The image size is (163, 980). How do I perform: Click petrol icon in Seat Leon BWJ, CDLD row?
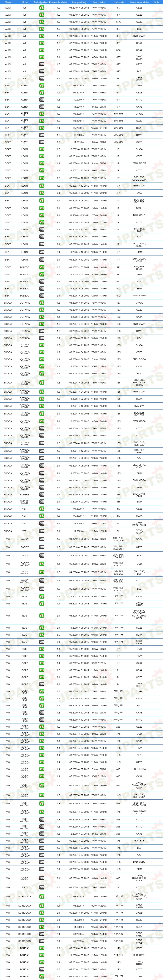pyautogui.click(x=42, y=215)
